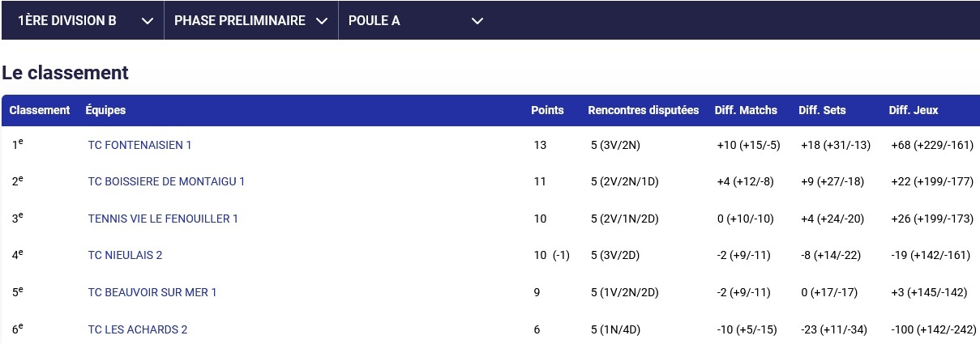Image resolution: width=980 pixels, height=344 pixels.
Task: Open TC Boissiere de Montaigu 1 link
Action: pyautogui.click(x=166, y=182)
